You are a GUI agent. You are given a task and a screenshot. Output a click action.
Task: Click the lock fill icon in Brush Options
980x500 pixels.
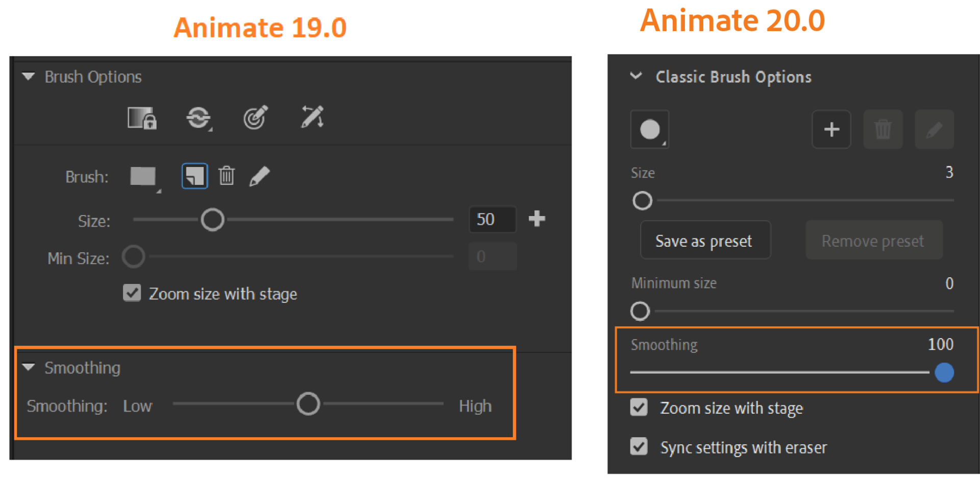[x=141, y=118]
